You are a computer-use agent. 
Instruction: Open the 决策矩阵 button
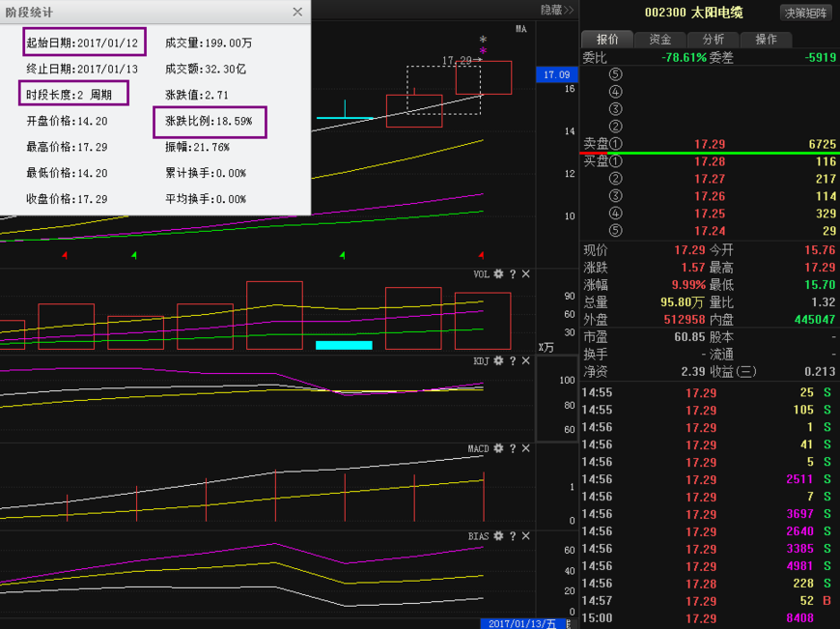[805, 13]
